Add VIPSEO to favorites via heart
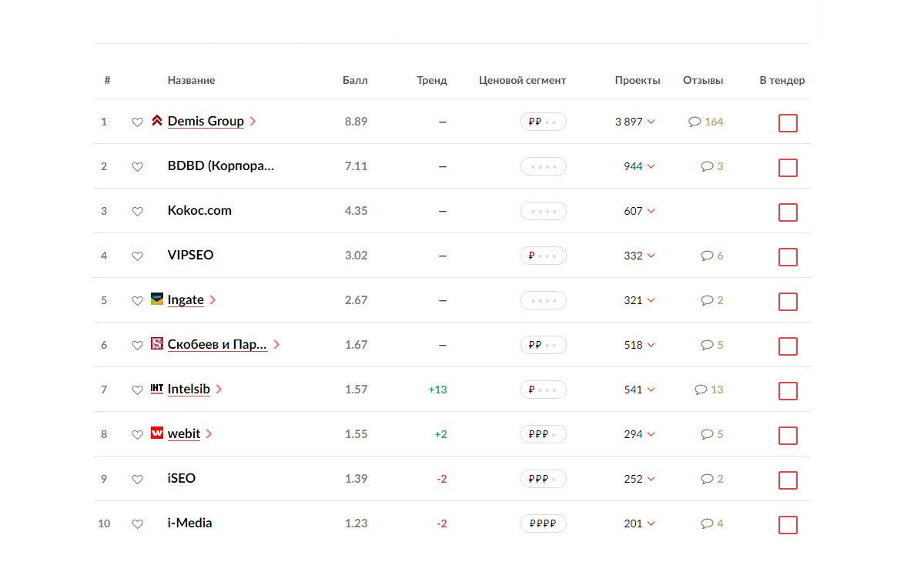 (x=137, y=256)
